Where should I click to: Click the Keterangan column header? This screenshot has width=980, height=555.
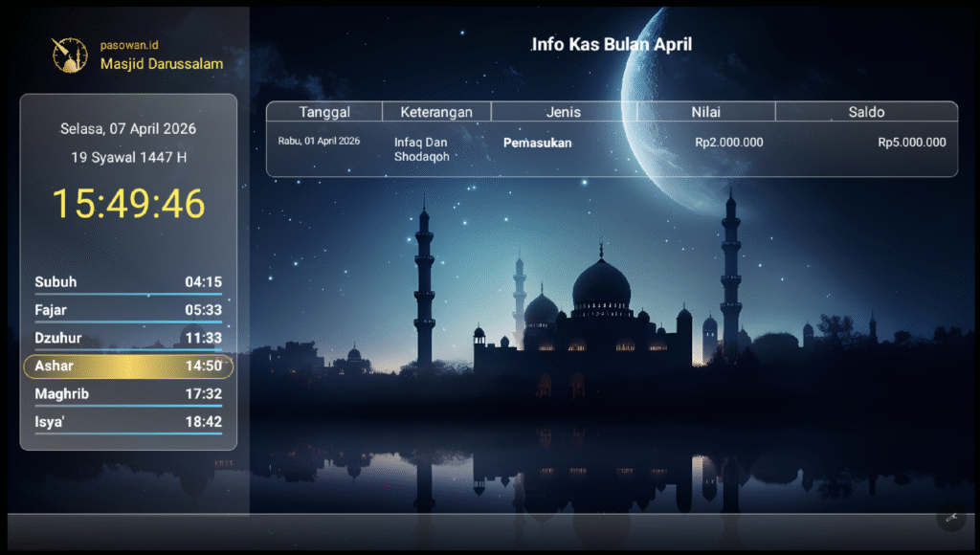pyautogui.click(x=436, y=111)
